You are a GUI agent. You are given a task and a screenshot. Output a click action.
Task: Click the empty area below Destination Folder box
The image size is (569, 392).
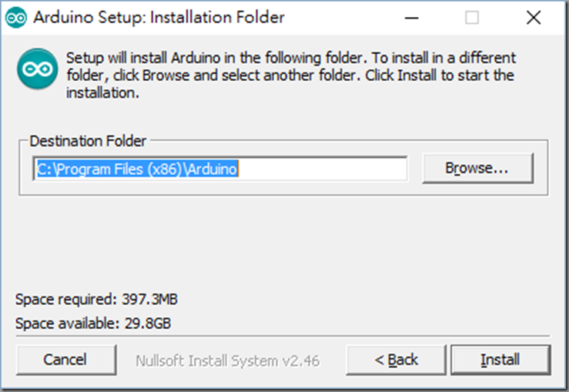tap(283, 241)
